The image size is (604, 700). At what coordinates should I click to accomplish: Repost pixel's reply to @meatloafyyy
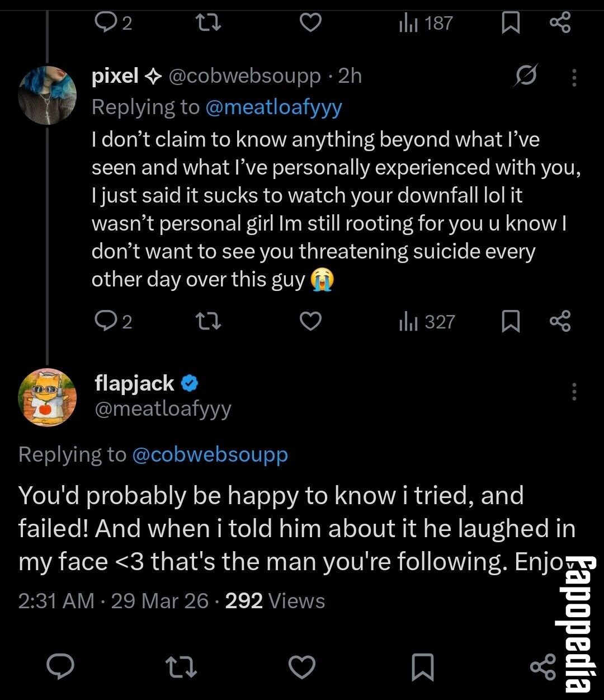pos(209,321)
